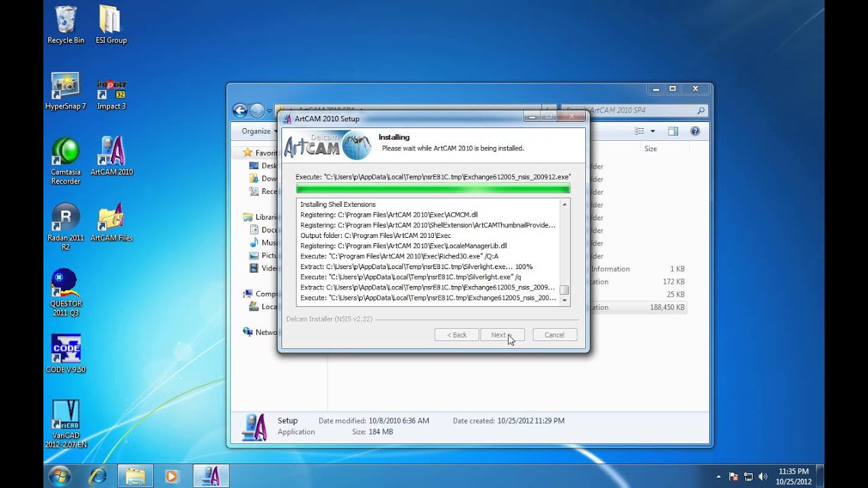Select 'Output folder' log line
Image resolution: width=868 pixels, height=488 pixels.
click(x=376, y=235)
